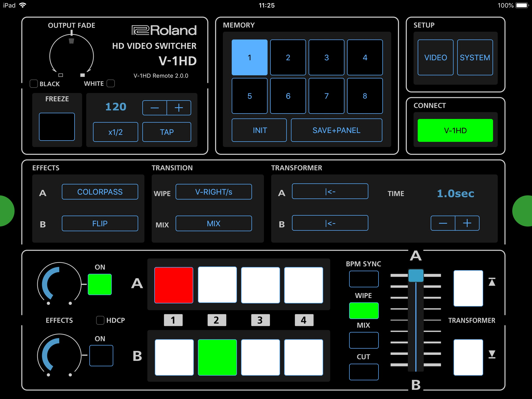
Task: Enable the BLACK output fade checkbox
Action: [34, 84]
